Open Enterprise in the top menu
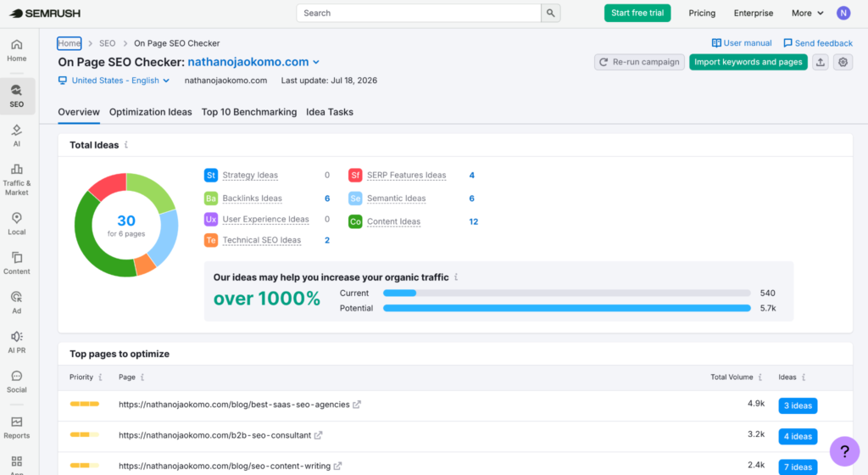 tap(754, 13)
